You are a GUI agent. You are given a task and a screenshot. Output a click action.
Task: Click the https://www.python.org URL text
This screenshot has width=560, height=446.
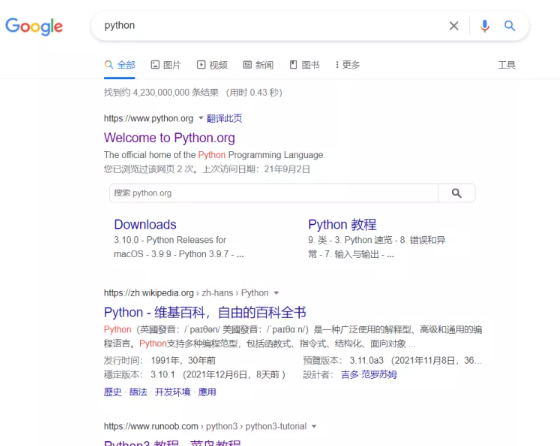tap(149, 118)
